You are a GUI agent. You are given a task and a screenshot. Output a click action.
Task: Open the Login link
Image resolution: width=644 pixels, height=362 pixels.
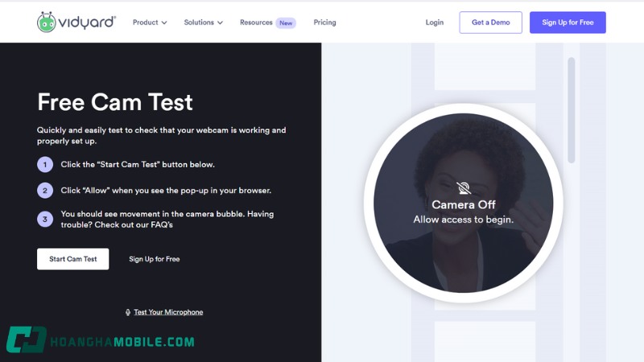[x=435, y=23]
